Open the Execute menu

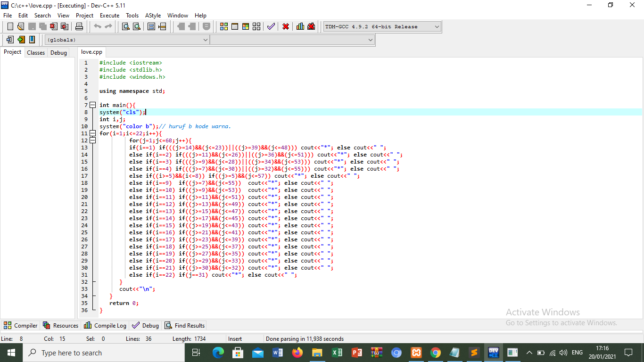tap(109, 15)
